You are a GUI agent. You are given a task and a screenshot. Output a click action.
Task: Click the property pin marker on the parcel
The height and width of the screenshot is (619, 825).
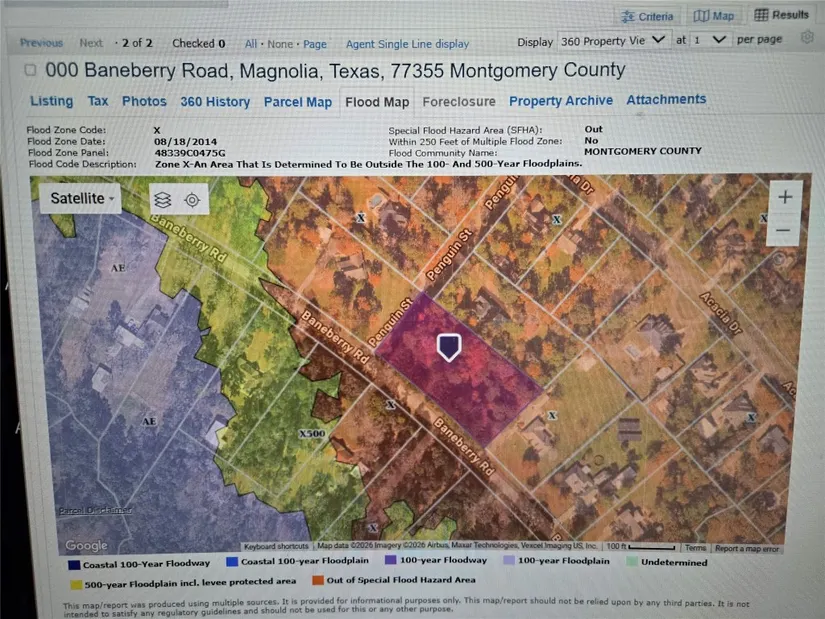pos(449,347)
